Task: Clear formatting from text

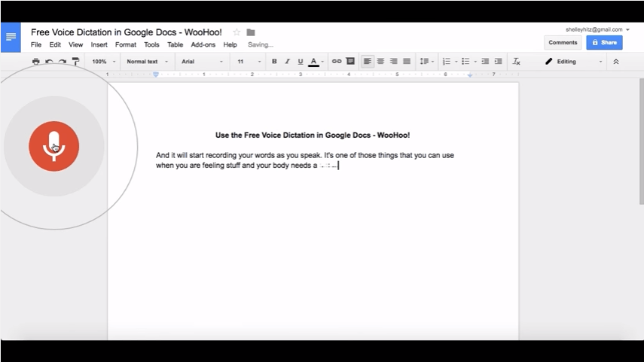Action: coord(516,62)
